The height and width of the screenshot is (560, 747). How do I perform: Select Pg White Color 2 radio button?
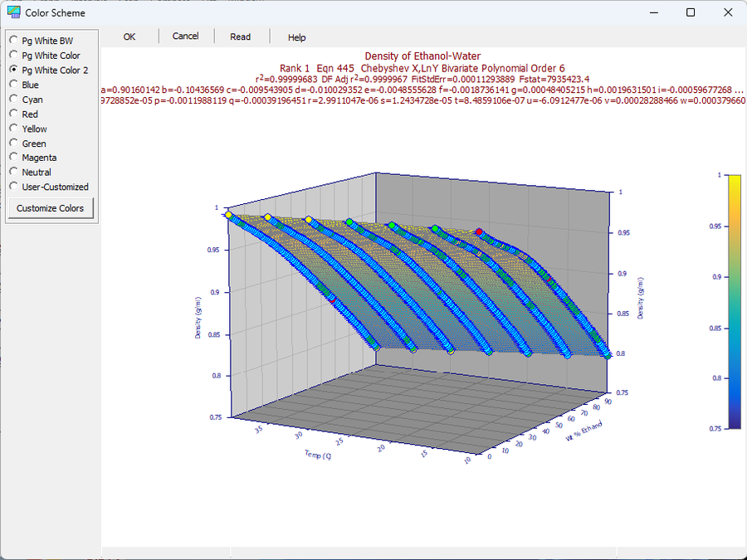49,70
